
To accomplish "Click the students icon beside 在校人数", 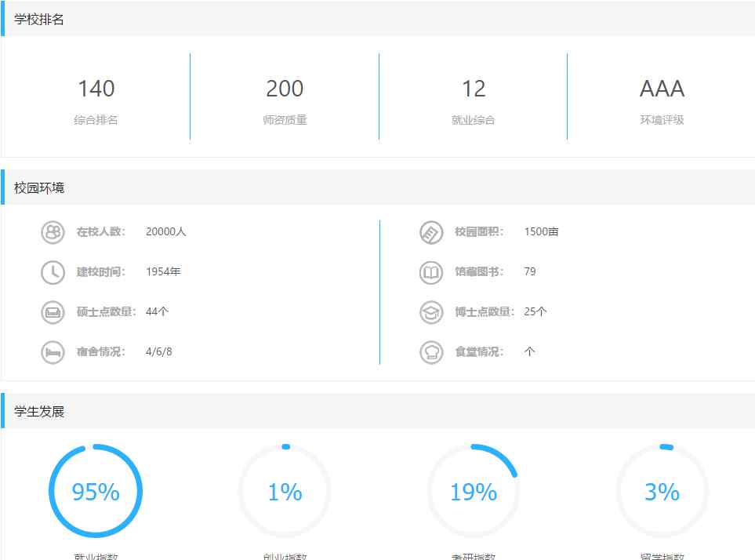I will tap(53, 232).
